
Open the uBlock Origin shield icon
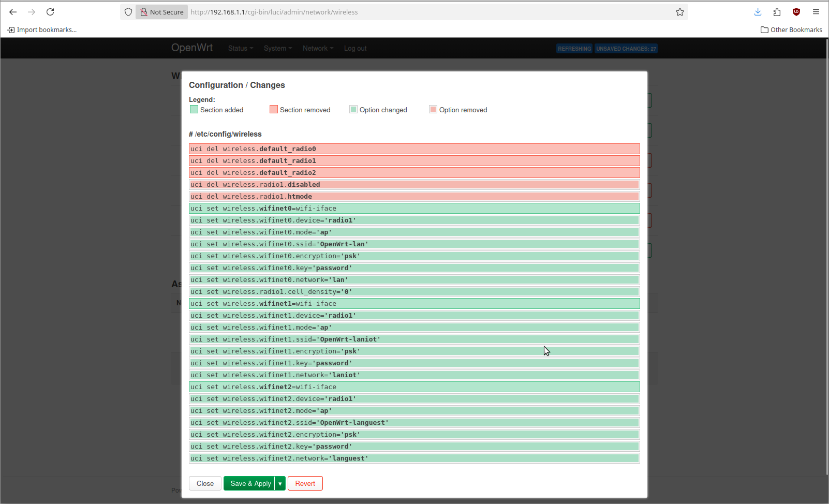coord(796,12)
